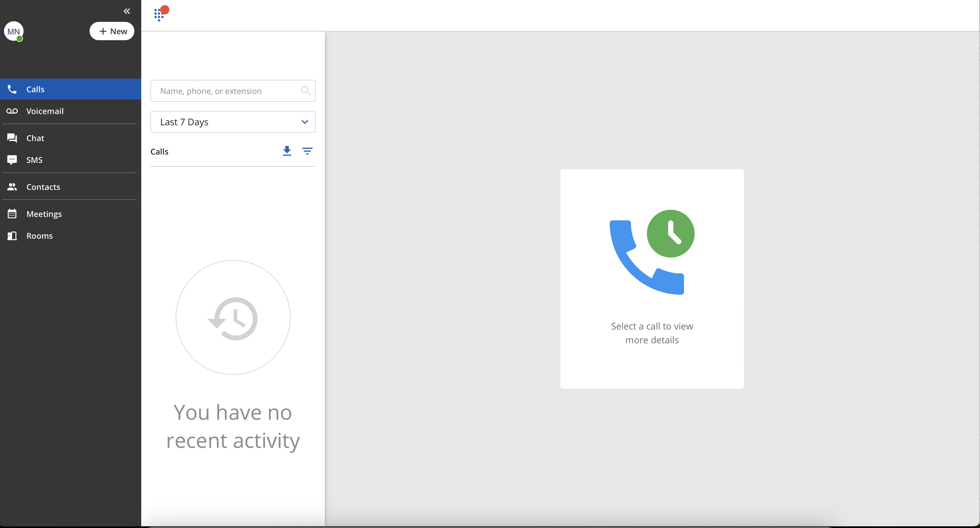Collapse the sidebar with double chevron

[127, 11]
